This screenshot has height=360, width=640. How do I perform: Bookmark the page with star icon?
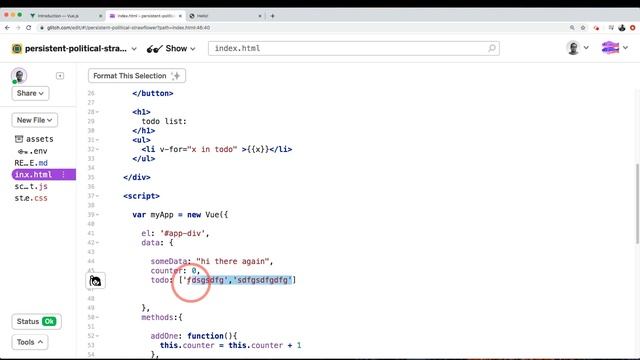583,28
